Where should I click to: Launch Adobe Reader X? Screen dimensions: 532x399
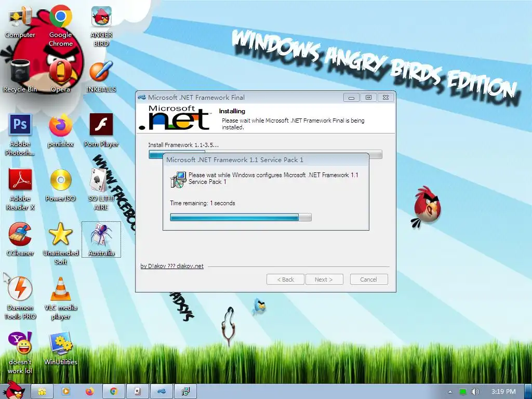[x=20, y=189]
